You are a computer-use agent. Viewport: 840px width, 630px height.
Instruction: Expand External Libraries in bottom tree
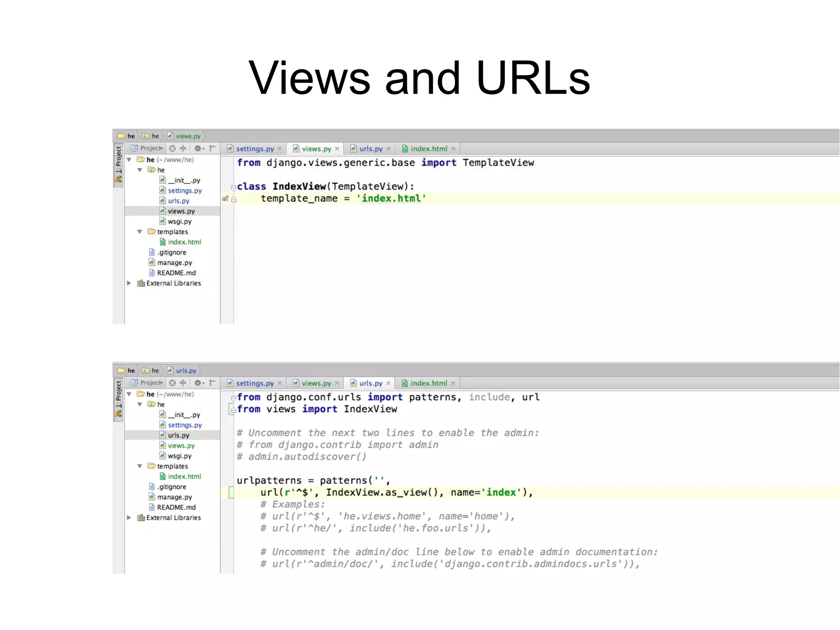click(129, 518)
